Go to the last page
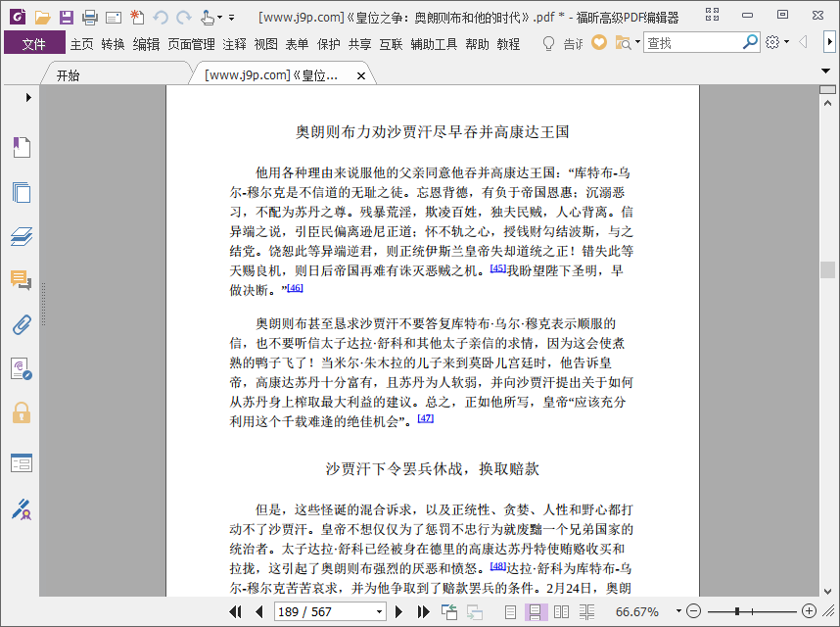 click(x=423, y=611)
